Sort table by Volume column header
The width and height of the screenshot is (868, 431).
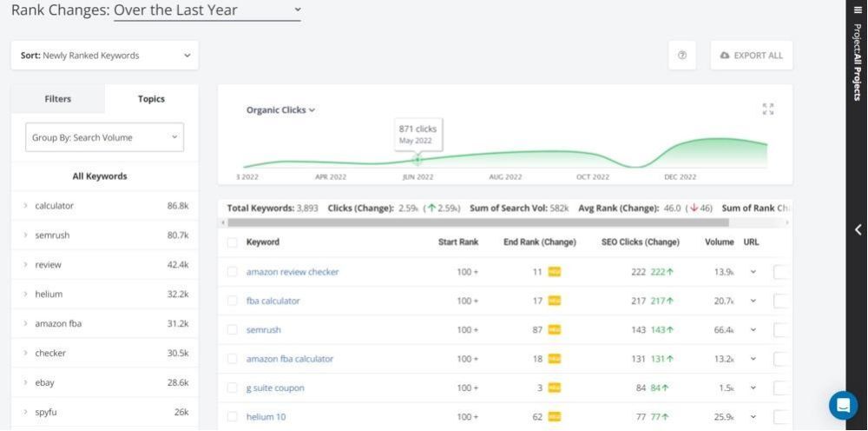point(719,242)
